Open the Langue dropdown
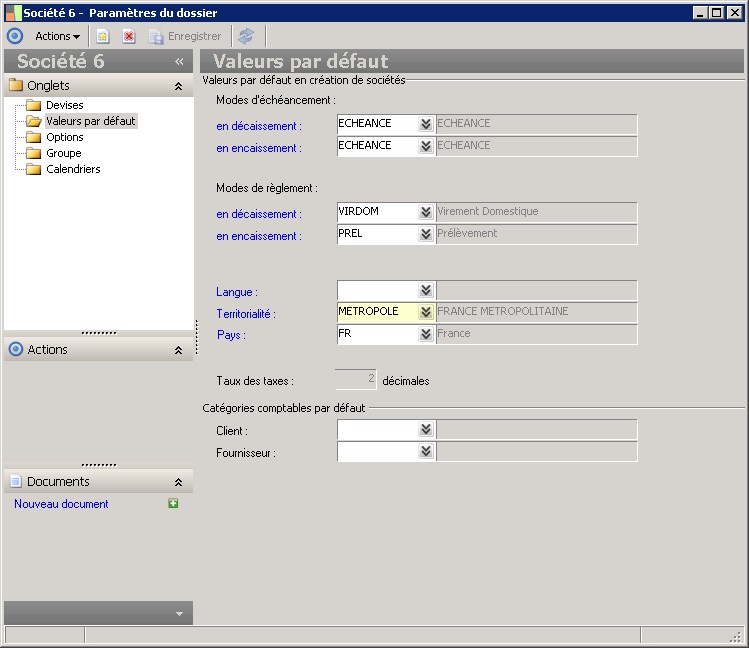Image resolution: width=749 pixels, height=648 pixels. (426, 290)
